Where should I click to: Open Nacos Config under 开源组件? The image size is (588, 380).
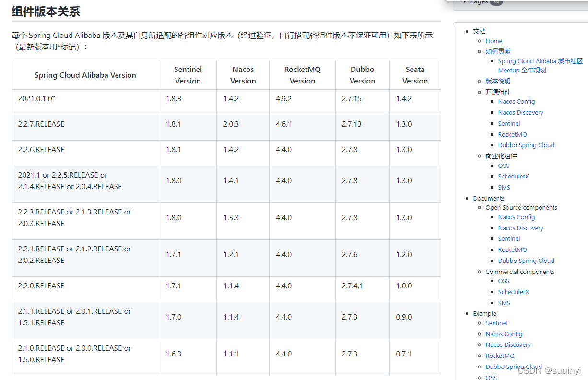[516, 102]
